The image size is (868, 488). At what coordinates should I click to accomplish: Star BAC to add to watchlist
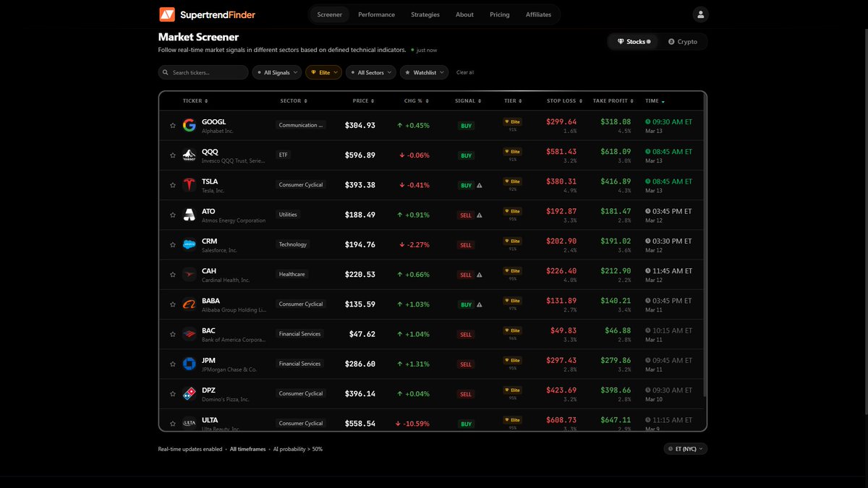[x=173, y=335]
